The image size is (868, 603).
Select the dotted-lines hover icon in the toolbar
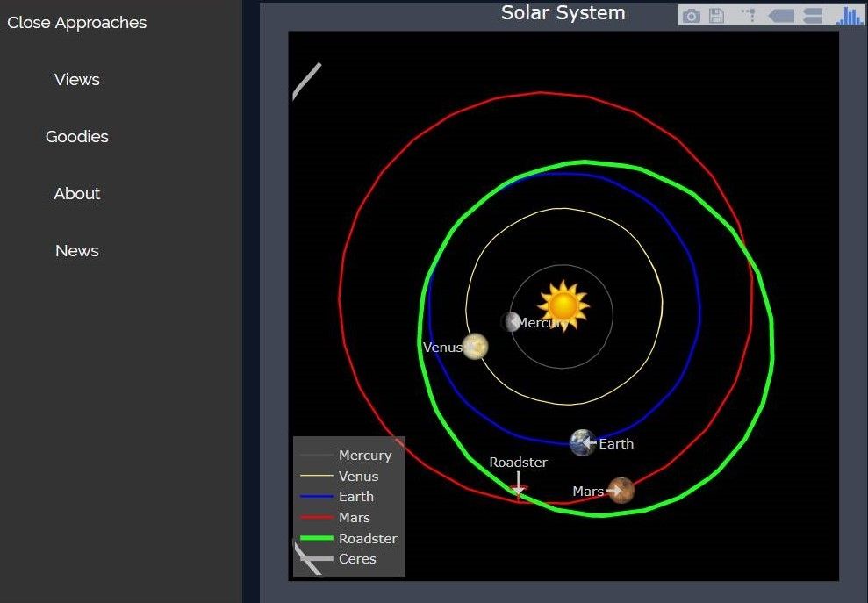pyautogui.click(x=748, y=15)
